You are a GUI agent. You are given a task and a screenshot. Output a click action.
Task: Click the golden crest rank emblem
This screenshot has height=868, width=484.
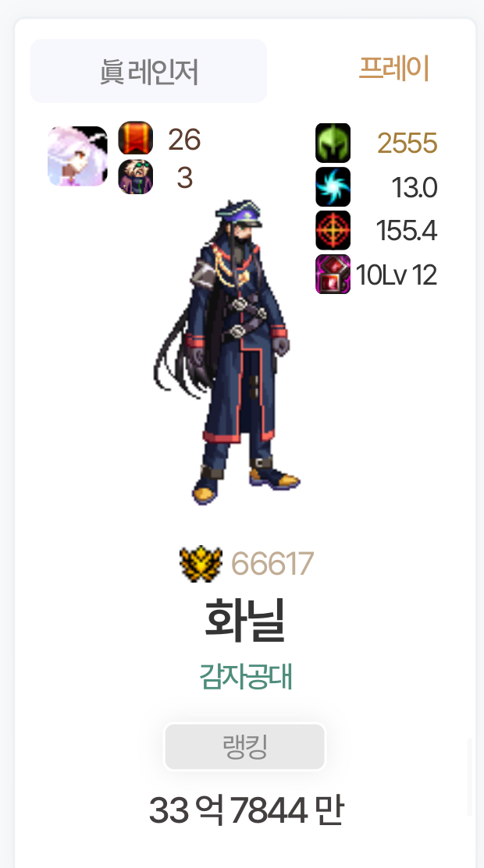[201, 564]
